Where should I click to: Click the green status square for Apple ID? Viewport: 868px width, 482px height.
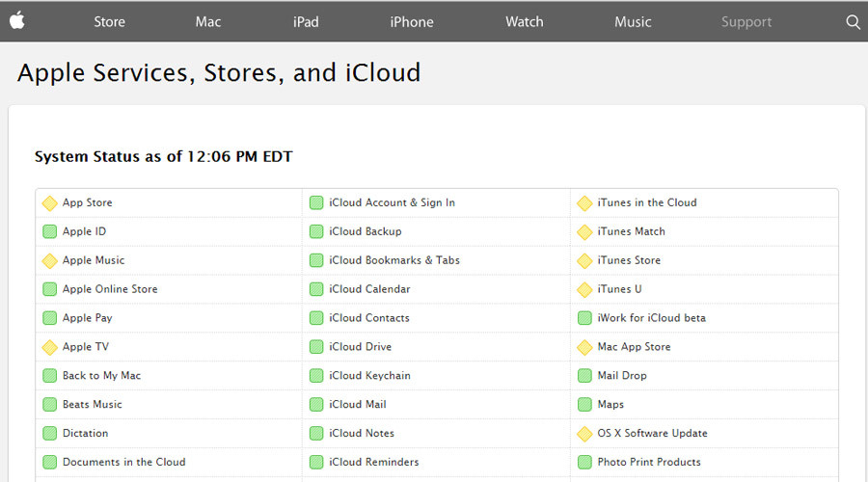(x=50, y=231)
